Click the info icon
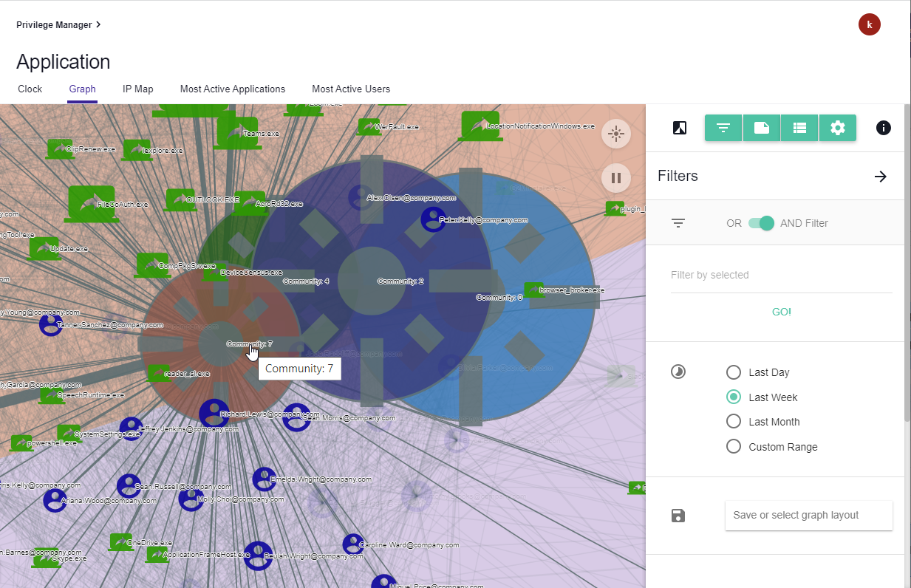Image resolution: width=911 pixels, height=588 pixels. point(884,128)
